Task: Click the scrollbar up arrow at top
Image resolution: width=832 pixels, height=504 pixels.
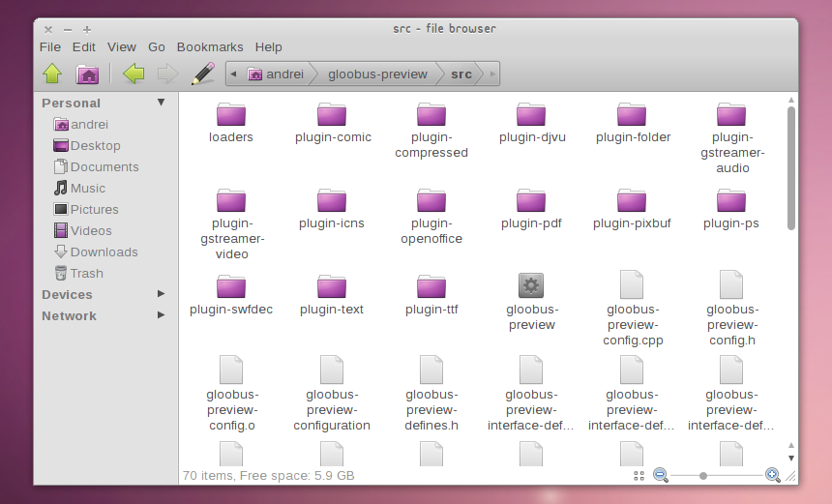Action: pos(791,100)
